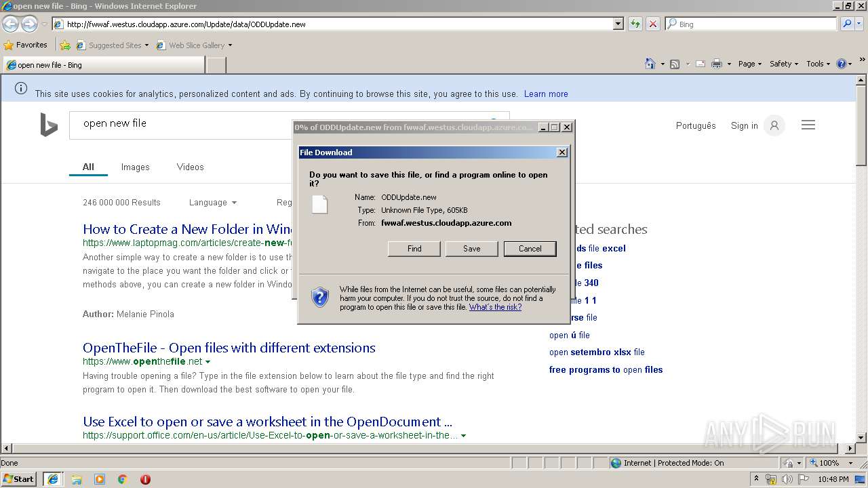
Task: Click the Find button in File Download
Action: (414, 249)
